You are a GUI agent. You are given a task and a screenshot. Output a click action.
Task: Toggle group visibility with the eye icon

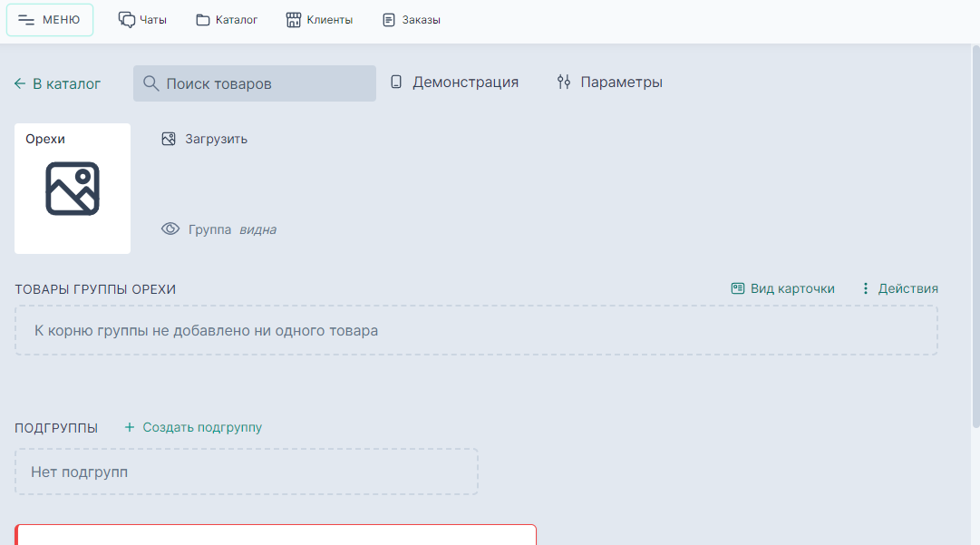[170, 229]
